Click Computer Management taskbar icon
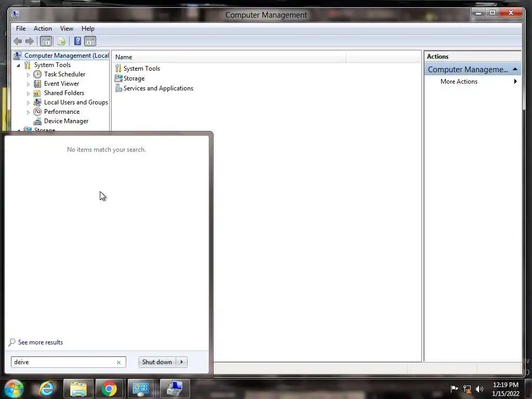 (175, 389)
